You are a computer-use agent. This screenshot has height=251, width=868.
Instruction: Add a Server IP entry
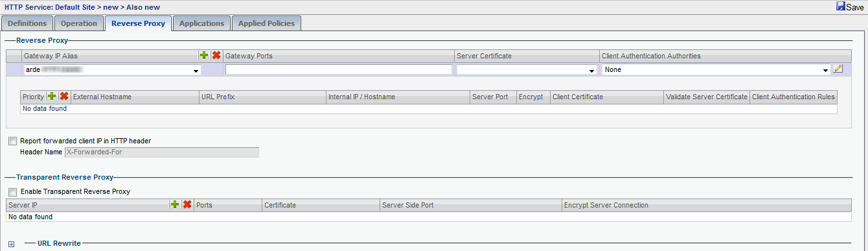174,205
